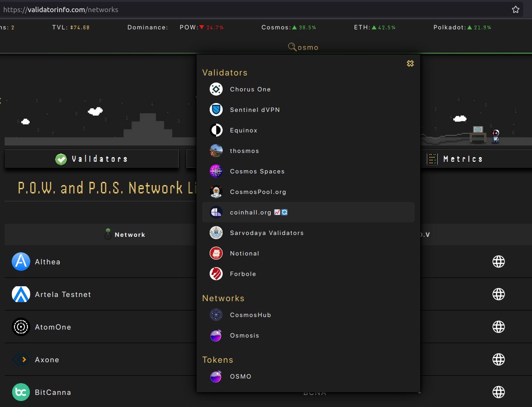Bookmark page with the star icon
This screenshot has width=532, height=407.
[x=516, y=9]
